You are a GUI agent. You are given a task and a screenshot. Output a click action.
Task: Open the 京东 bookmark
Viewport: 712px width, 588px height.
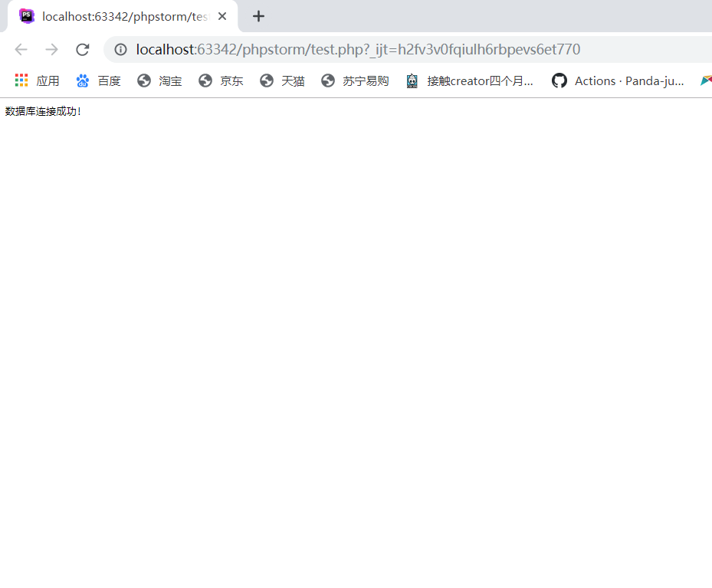[221, 80]
